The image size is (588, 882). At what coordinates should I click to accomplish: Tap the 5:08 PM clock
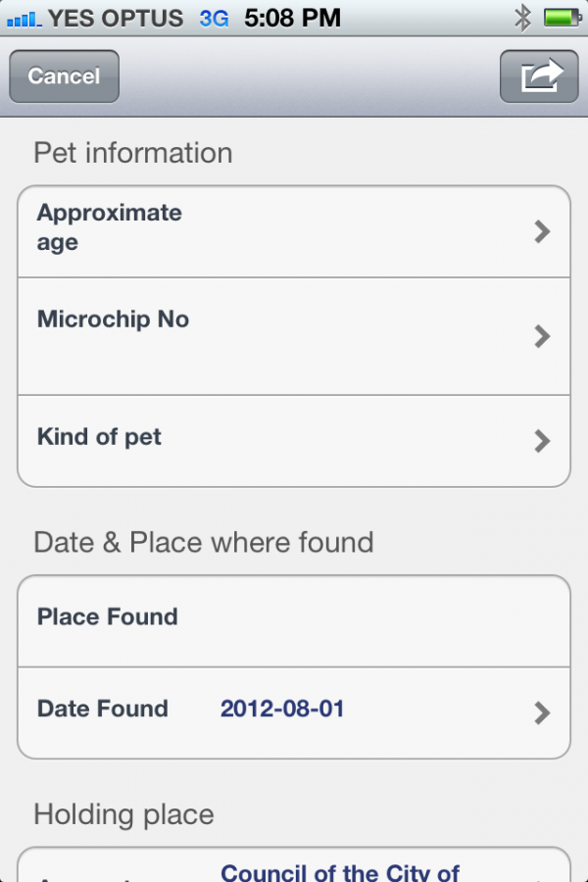[292, 18]
